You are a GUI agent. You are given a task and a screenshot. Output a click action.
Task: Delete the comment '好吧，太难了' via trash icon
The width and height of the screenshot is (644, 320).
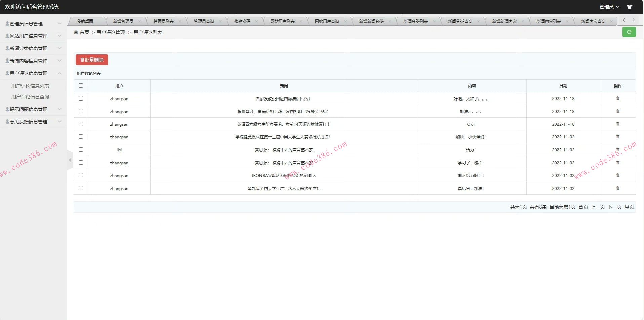[x=617, y=98]
